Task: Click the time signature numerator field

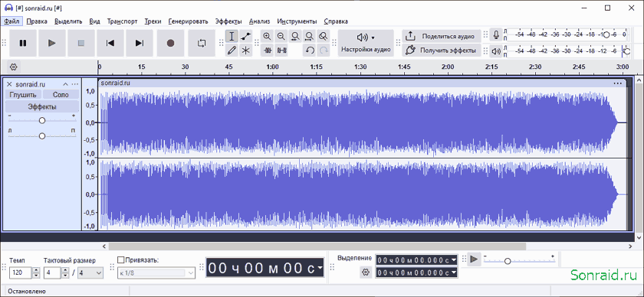Action: point(52,273)
